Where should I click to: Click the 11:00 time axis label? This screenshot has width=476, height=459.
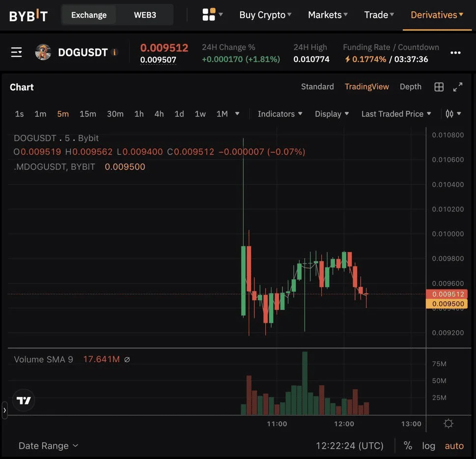277,424
